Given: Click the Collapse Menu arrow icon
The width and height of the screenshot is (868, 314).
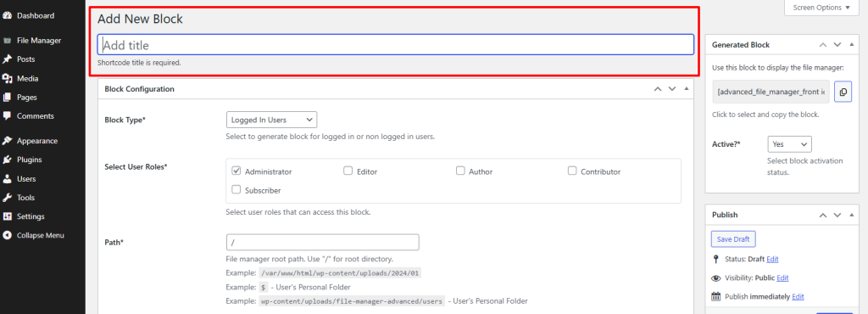Looking at the screenshot, I should click(7, 235).
